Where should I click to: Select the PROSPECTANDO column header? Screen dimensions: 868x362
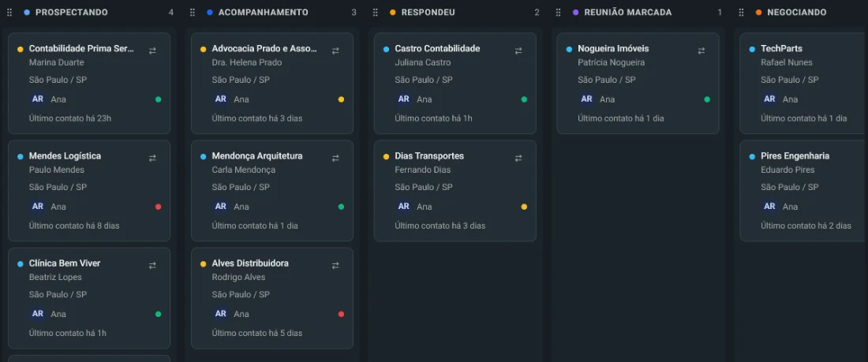pyautogui.click(x=71, y=12)
